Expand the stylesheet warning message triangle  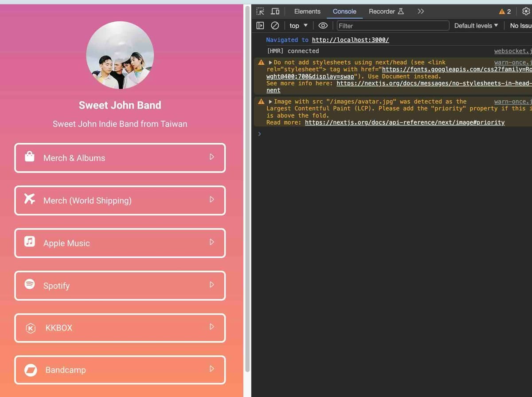click(x=270, y=63)
